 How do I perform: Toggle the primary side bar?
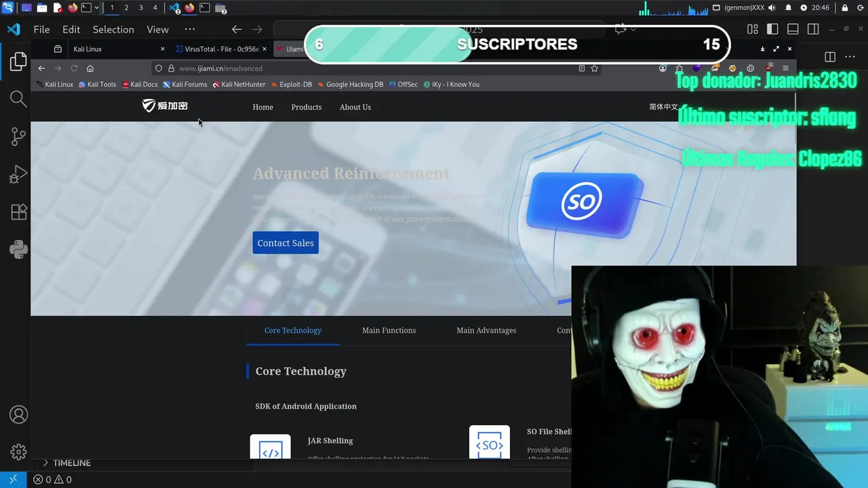[x=772, y=29]
